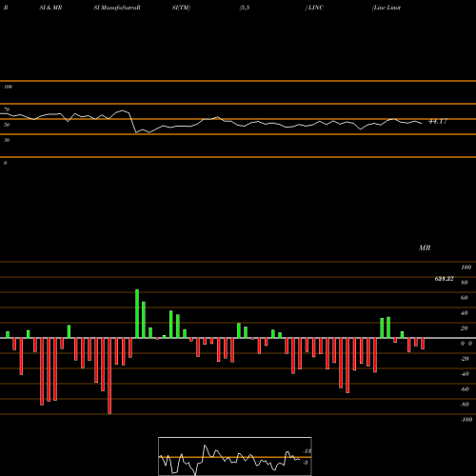Click the RSI axis label 30
This screenshot has width=476, height=476.
pyautogui.click(x=7, y=140)
